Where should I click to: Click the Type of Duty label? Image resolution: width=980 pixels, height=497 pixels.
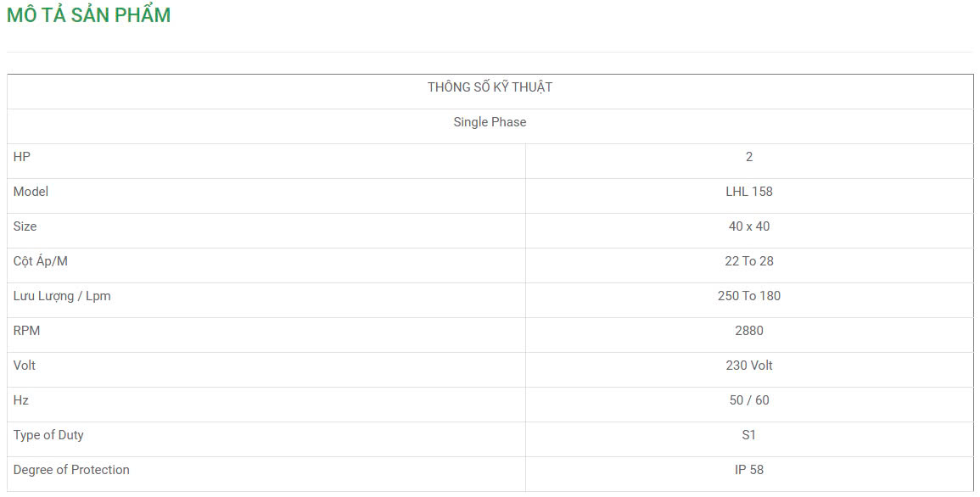(48, 435)
